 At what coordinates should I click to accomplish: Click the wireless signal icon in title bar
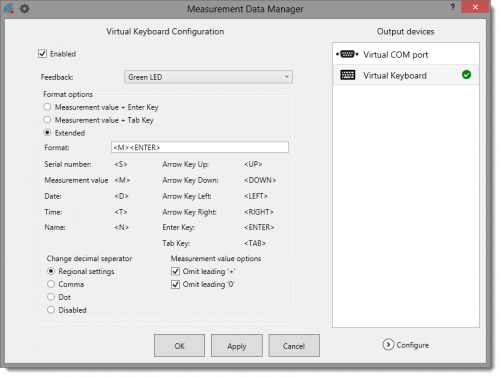point(9,9)
